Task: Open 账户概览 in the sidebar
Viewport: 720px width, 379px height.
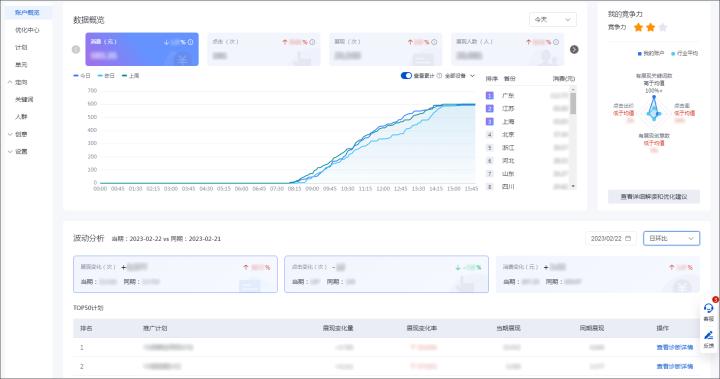Action: (27, 12)
